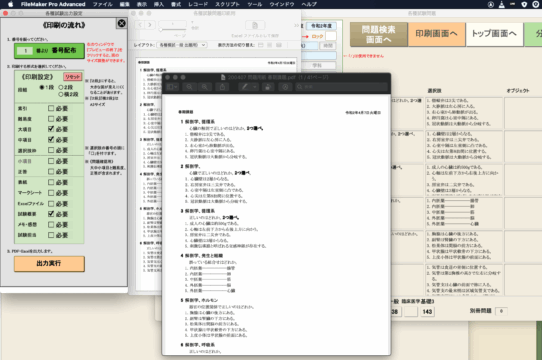Check the Excelファイル 必要 checkbox
The height and width of the screenshot is (360, 542).
tap(51, 203)
